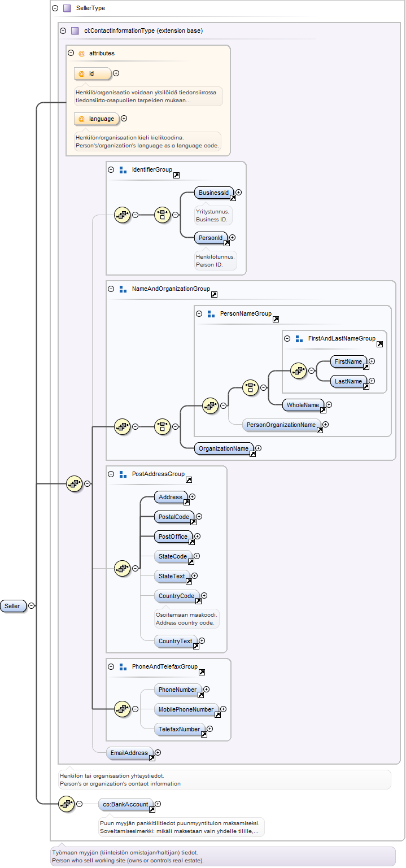Collapse NameAndOrganizationGroup box
Image resolution: width=406 pixels, height=868 pixels.
[x=111, y=289]
